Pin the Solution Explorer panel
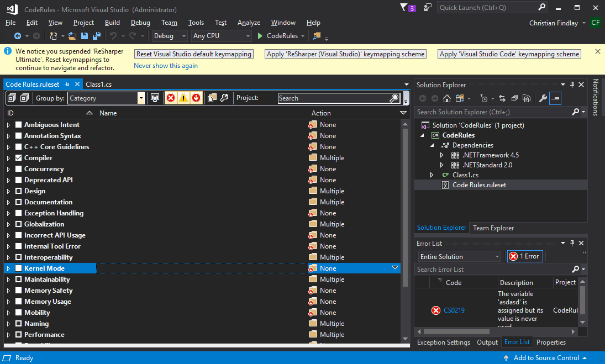 (572, 85)
